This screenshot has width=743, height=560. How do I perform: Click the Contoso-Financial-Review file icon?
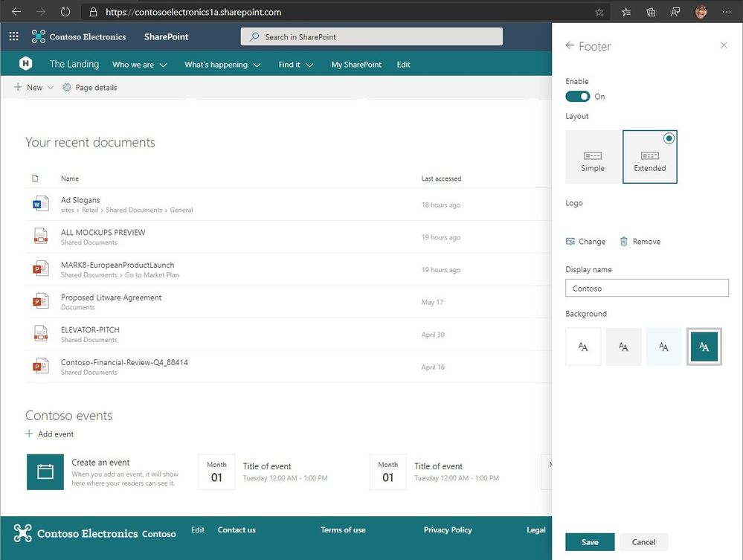pyautogui.click(x=41, y=366)
